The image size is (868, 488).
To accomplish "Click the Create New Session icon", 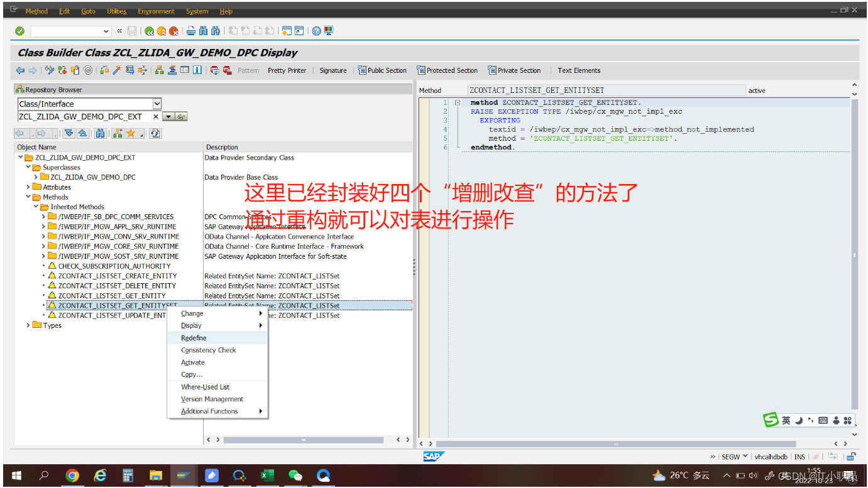I will [287, 31].
